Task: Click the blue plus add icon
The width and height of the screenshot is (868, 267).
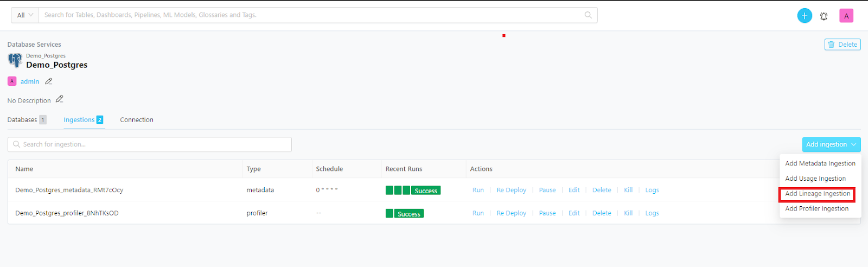Action: (805, 16)
